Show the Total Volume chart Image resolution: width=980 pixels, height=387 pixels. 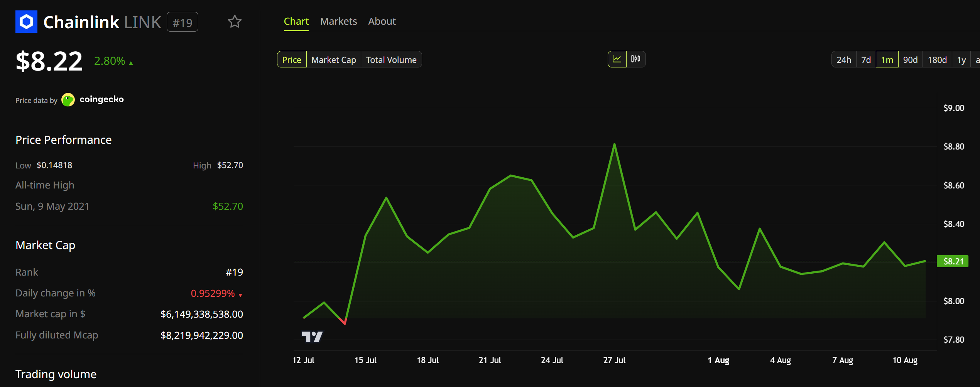coord(391,60)
